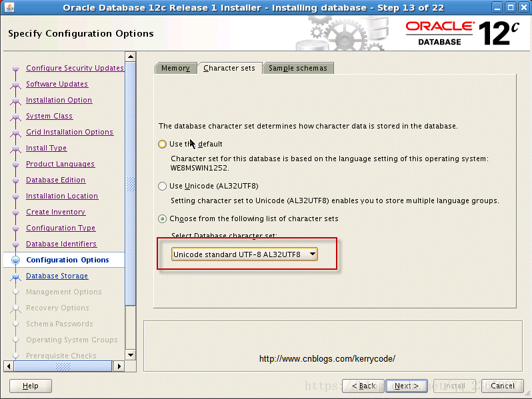Screen dimensions: 532x399
Task: Click the Help button
Action: click(x=31, y=386)
